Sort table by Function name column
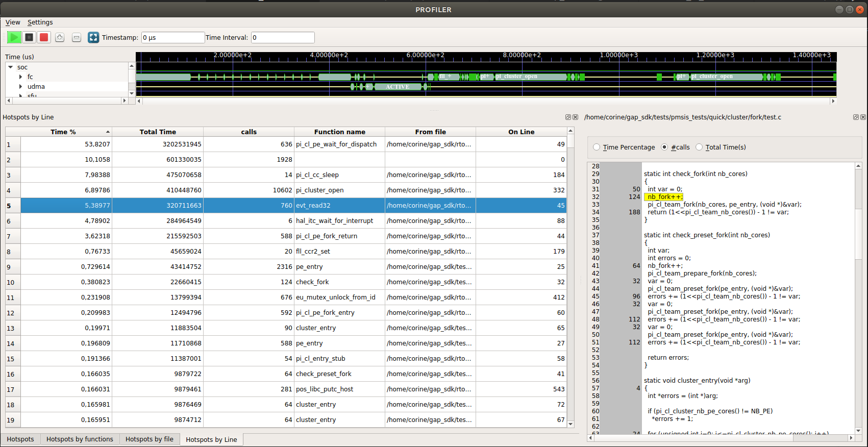The image size is (868, 447). click(340, 132)
